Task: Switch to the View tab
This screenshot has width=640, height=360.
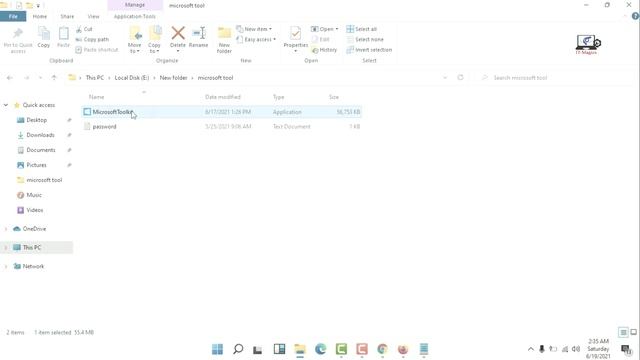Action: (93, 16)
